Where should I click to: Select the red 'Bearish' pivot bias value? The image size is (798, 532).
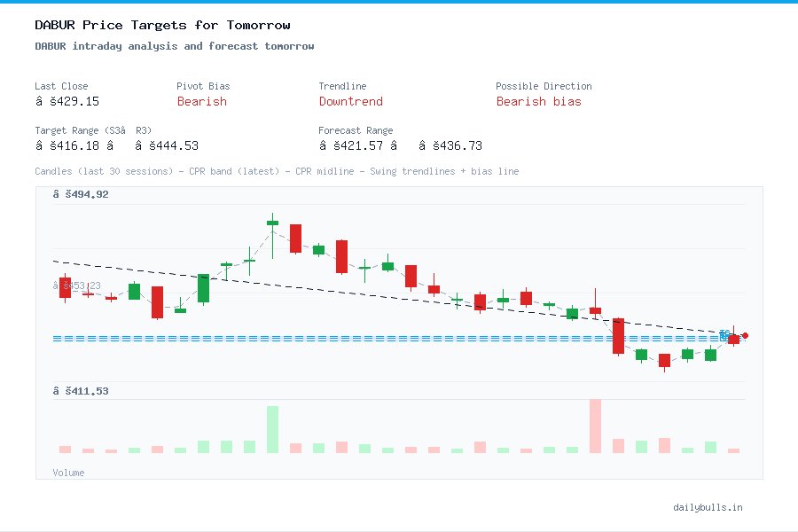pos(202,101)
